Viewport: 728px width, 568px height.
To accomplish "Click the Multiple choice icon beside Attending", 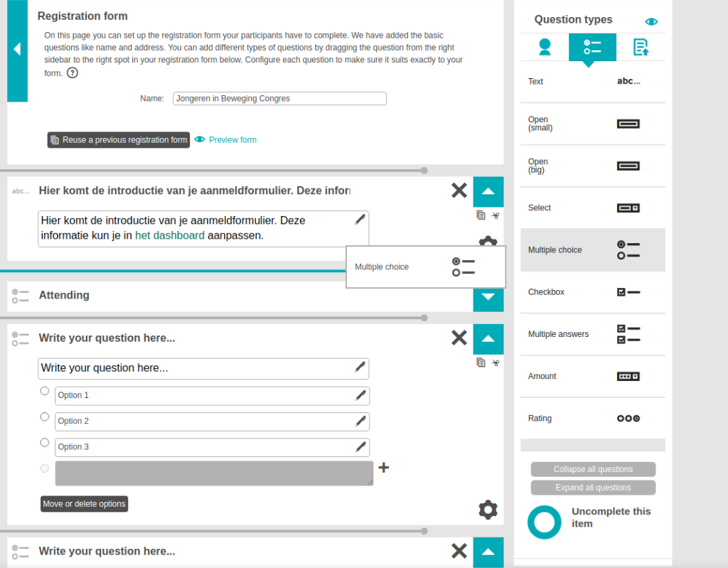I will 21,296.
